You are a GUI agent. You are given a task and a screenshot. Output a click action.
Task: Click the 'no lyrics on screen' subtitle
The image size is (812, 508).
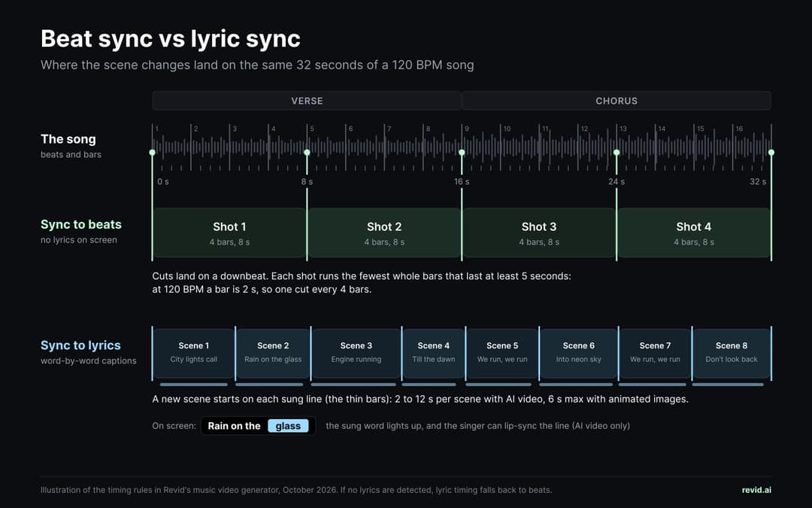[x=79, y=240]
